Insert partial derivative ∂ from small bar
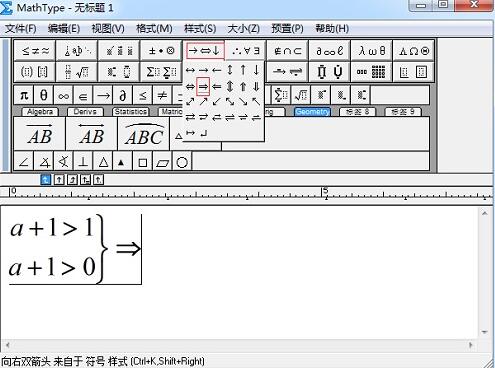Image resolution: width=495 pixels, height=368 pixels. (123, 96)
